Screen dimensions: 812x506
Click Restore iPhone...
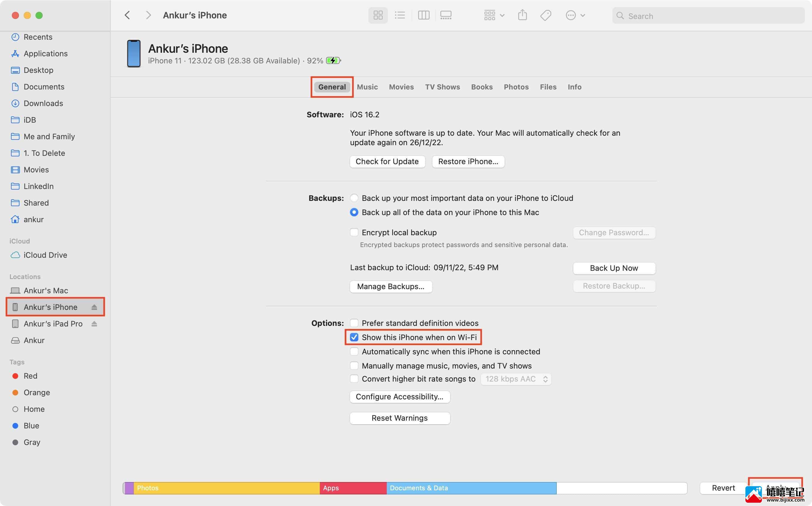pyautogui.click(x=468, y=162)
